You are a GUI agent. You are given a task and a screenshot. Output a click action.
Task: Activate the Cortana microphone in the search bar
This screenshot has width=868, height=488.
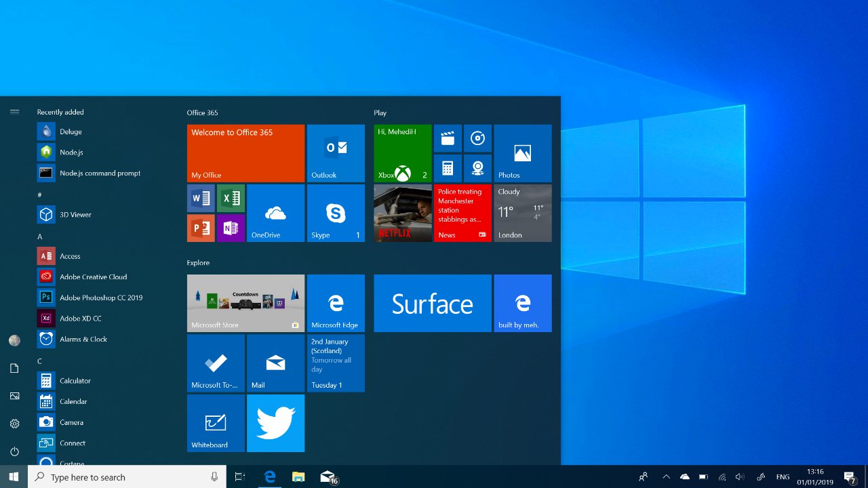point(214,476)
